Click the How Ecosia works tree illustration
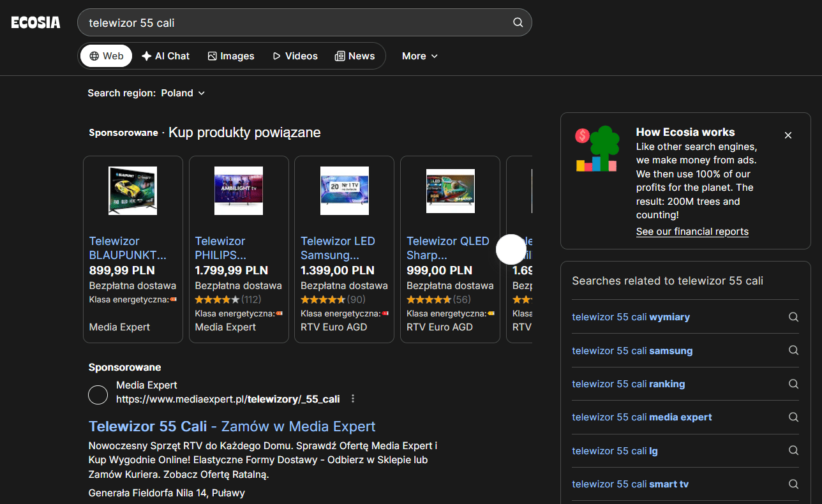Image resolution: width=822 pixels, height=504 pixels. (597, 149)
